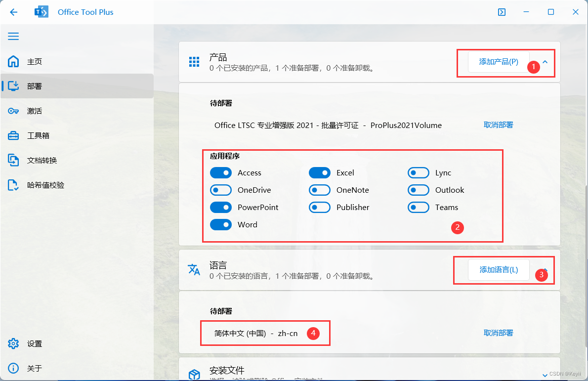Image resolution: width=588 pixels, height=381 pixels.
Task: Click 取消部署 next to ProPlus2021Volume
Action: [498, 125]
